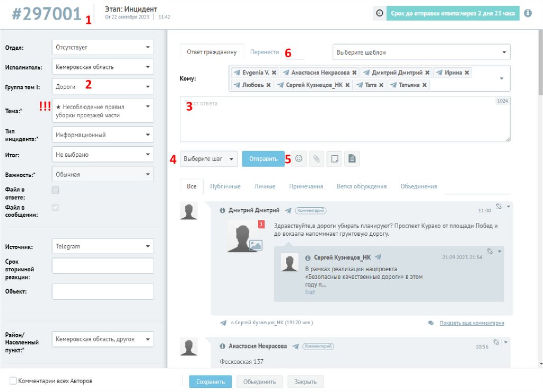Click the Закрыть button
Viewport: 543px width, 392px height.
click(305, 382)
